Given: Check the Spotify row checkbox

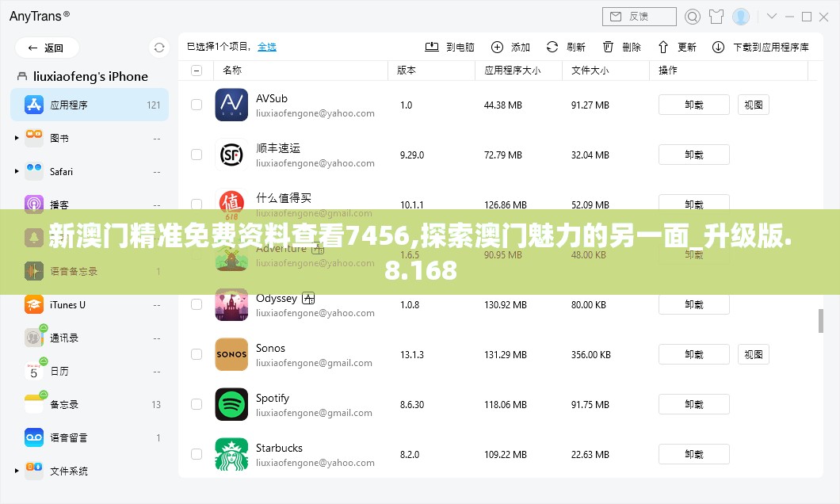Looking at the screenshot, I should pos(197,404).
